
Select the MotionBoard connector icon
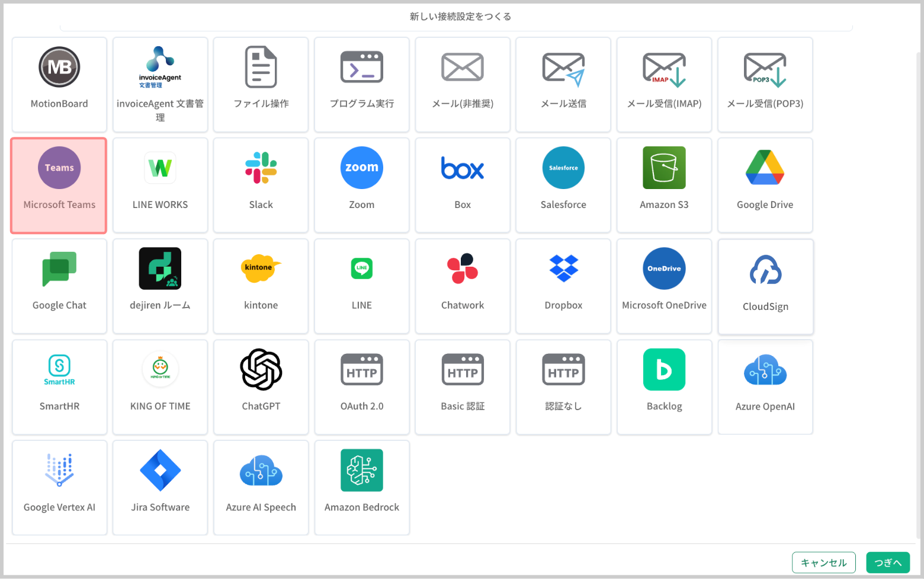click(59, 67)
